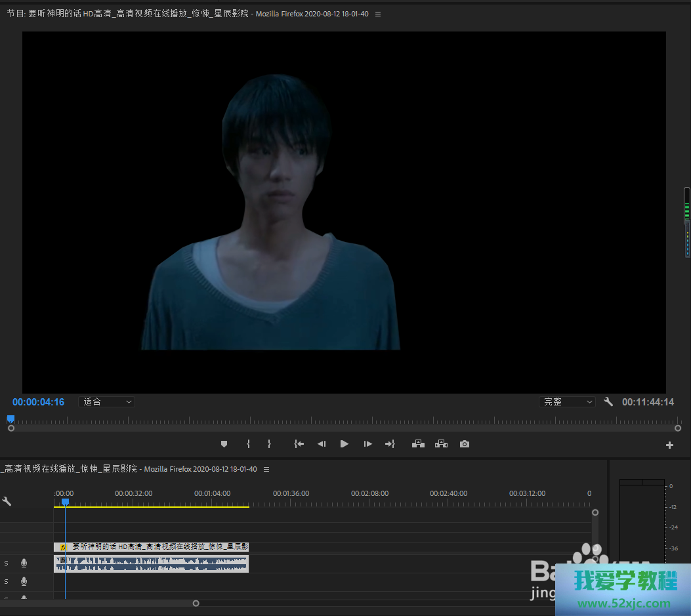Image resolution: width=691 pixels, height=616 pixels.
Task: Open program monitor wrench settings
Action: (x=608, y=401)
